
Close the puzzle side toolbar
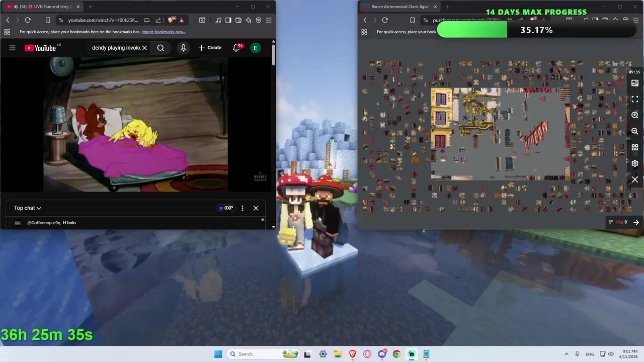(x=635, y=179)
